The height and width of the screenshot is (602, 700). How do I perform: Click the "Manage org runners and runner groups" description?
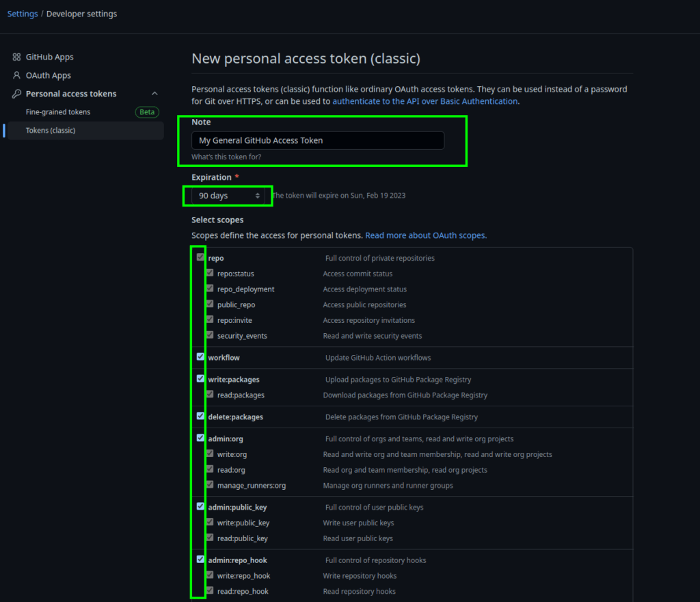click(388, 486)
